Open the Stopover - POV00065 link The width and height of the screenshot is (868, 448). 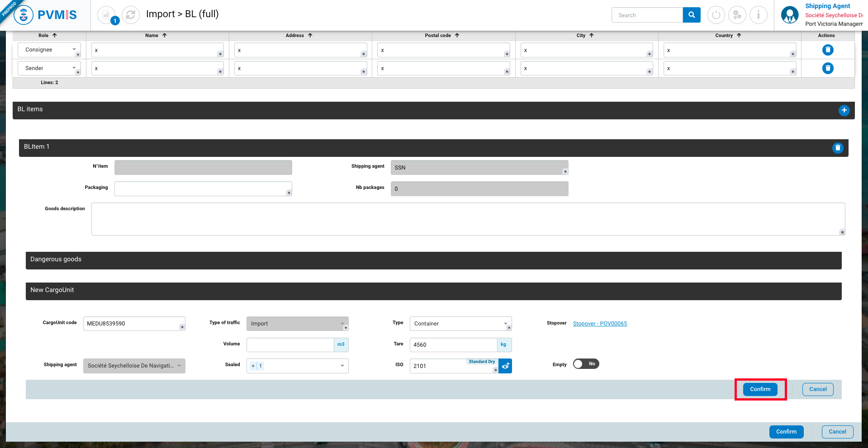tap(599, 324)
